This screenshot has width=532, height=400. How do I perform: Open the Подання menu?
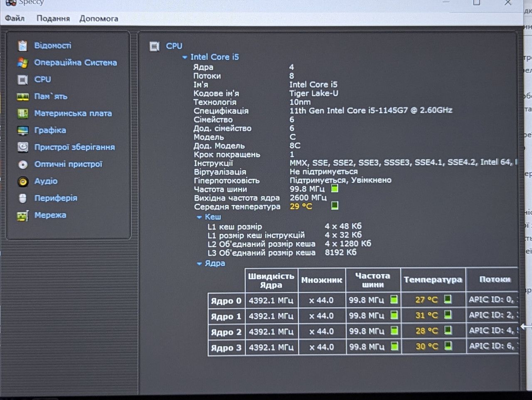(53, 19)
